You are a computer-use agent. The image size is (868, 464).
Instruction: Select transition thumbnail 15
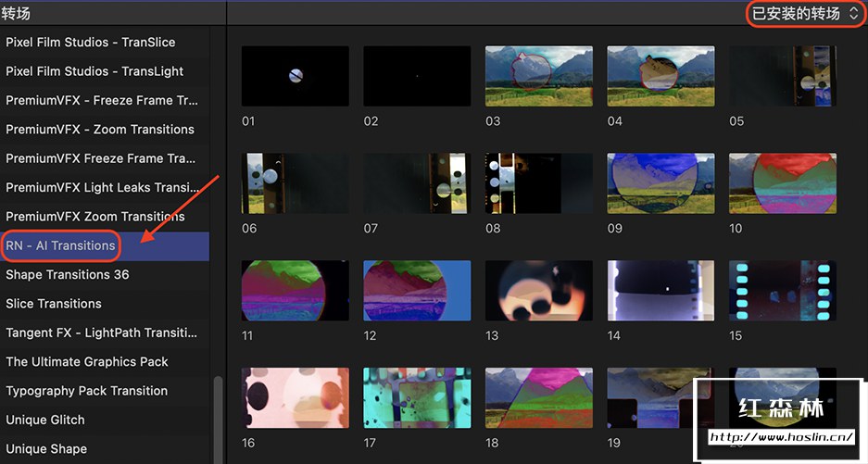coord(782,291)
